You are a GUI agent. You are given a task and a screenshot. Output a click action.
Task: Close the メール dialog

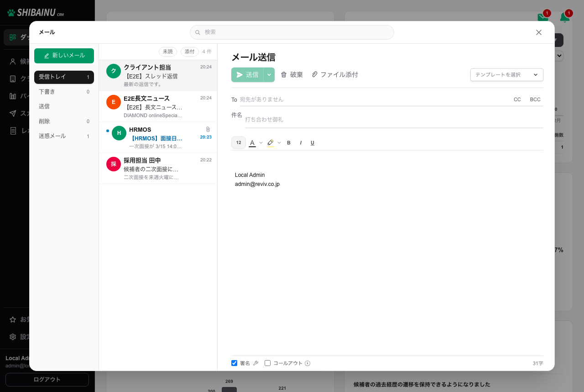pos(539,32)
